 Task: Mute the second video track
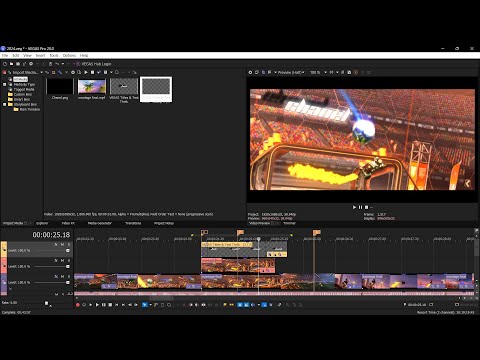[62, 261]
